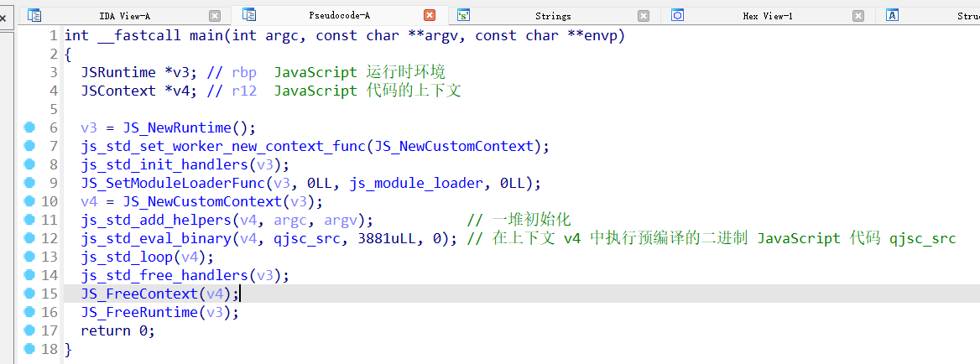This screenshot has width=980, height=364.
Task: Click js_std_free_handlers function name
Action: pos(164,275)
